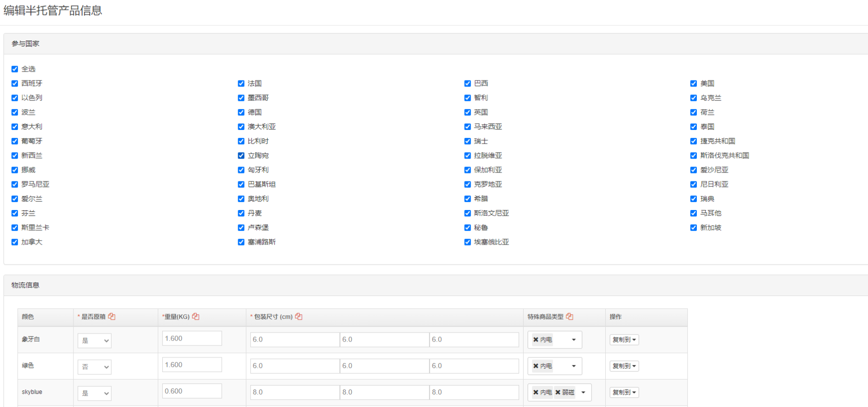
Task: Click first package dimension field for 绿色
Action: point(295,366)
